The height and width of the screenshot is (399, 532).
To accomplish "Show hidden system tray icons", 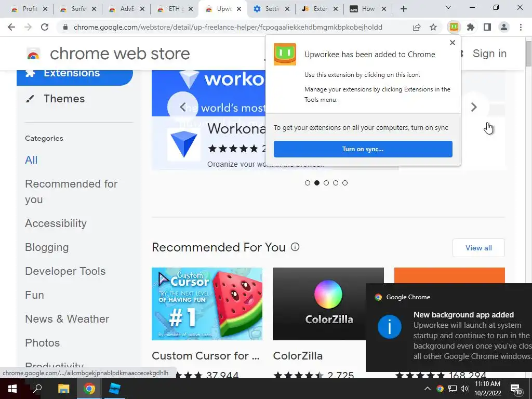I will [x=428, y=389].
